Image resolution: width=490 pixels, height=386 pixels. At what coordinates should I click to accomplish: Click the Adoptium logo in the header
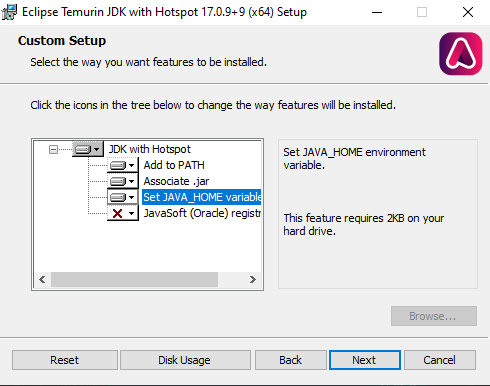coord(461,54)
